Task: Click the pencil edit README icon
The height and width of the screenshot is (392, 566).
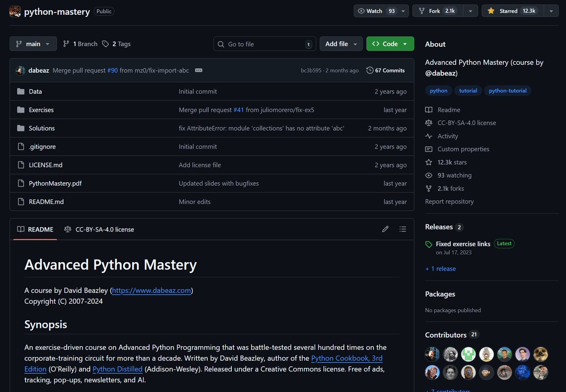Action: [385, 229]
